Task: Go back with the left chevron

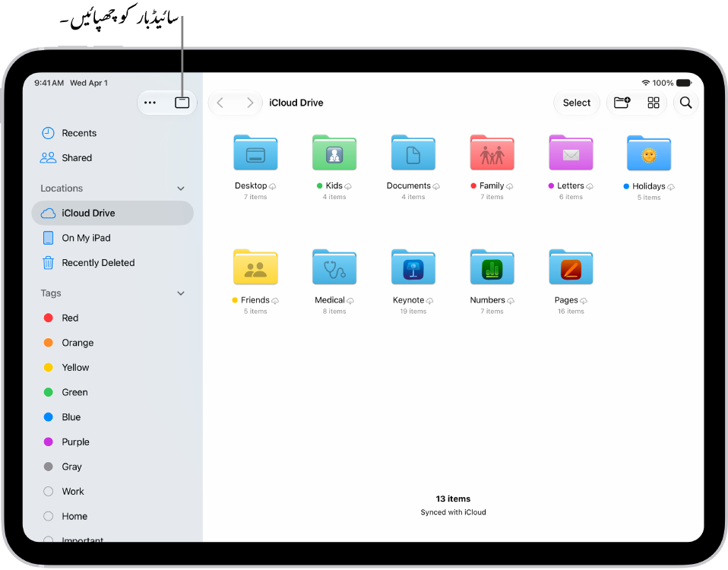Action: coord(220,103)
